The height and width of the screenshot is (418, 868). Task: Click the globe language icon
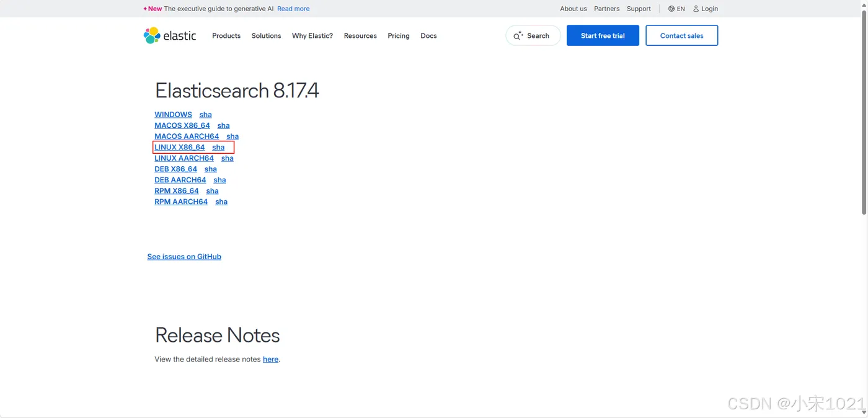[671, 9]
